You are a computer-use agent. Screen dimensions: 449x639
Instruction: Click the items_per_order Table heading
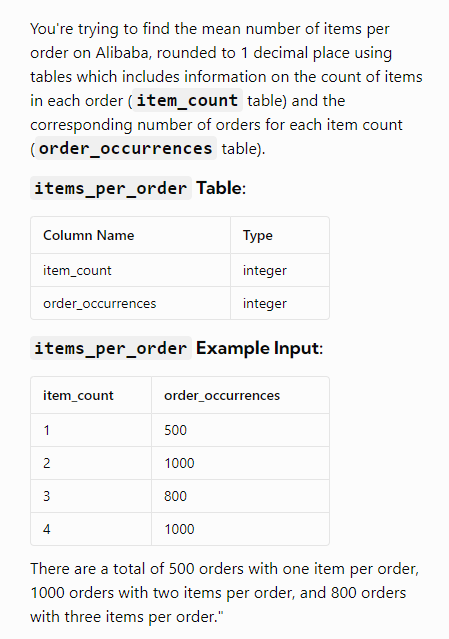click(138, 188)
